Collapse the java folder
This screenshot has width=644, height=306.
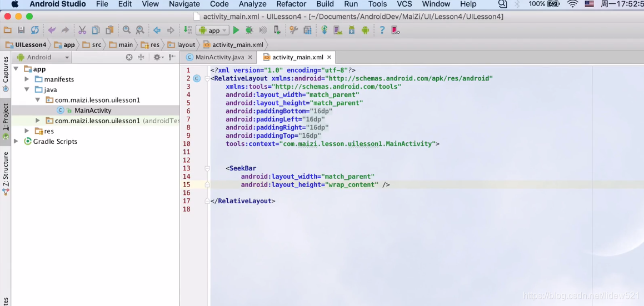point(27,89)
